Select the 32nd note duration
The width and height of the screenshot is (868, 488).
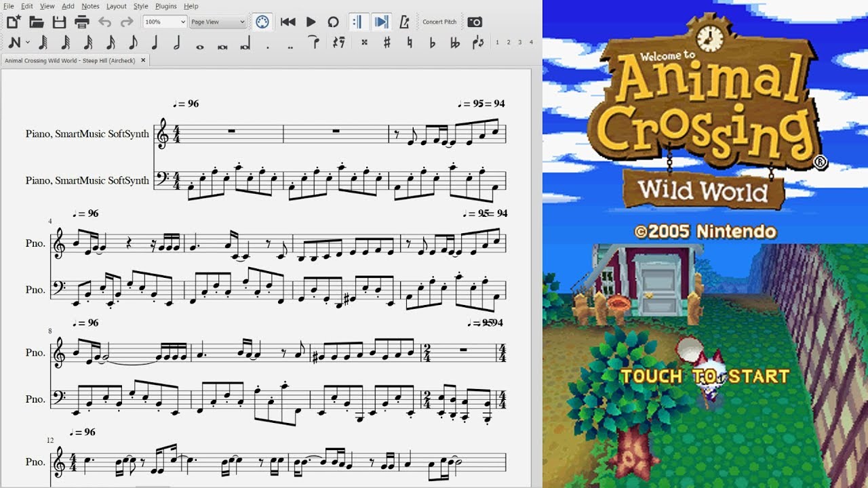coord(88,43)
